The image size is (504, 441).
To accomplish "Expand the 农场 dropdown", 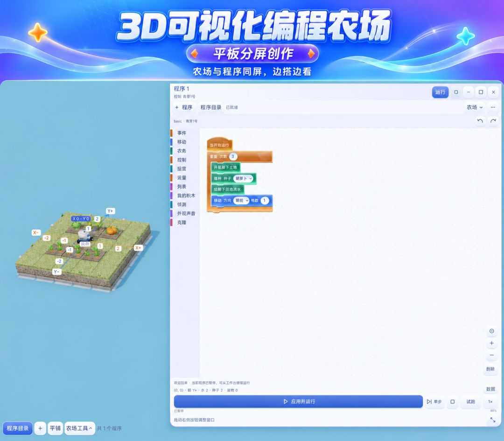I will pos(475,107).
